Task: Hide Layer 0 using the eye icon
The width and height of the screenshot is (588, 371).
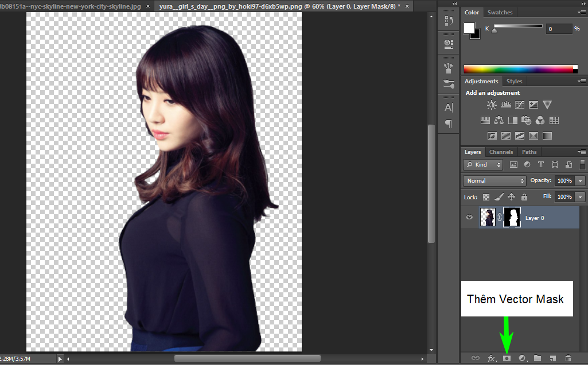Action: click(x=469, y=218)
